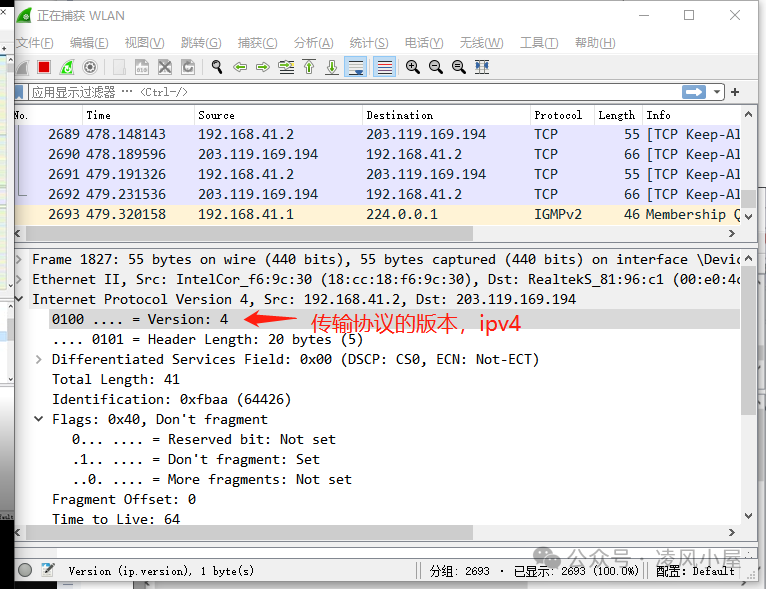The image size is (766, 589).
Task: Click the find packet magnifier icon
Action: 216,67
